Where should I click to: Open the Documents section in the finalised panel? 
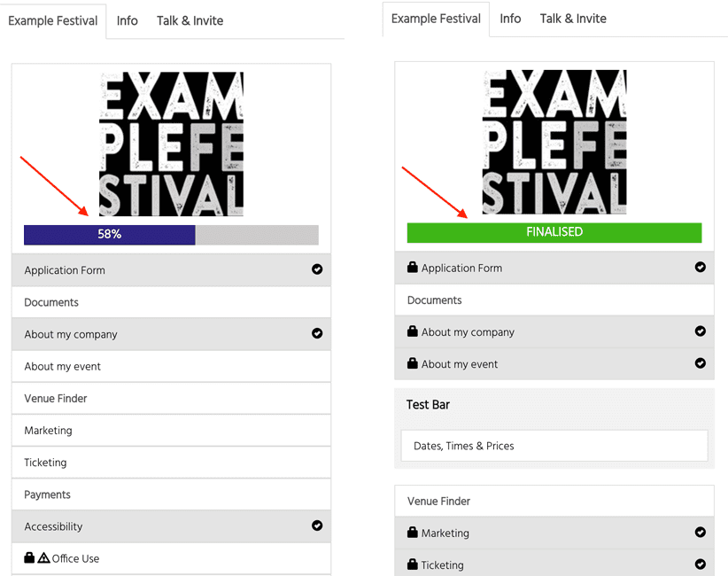coord(554,300)
